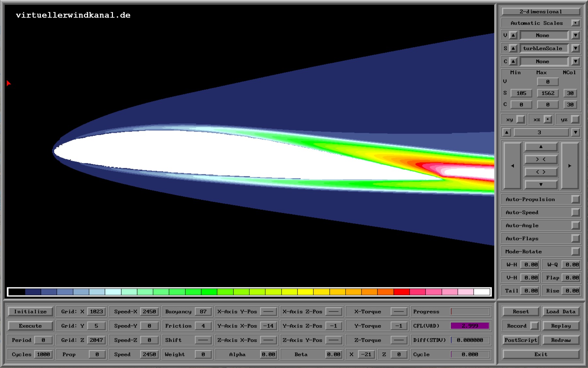Click the red triangle marker at left edge

coord(8,83)
